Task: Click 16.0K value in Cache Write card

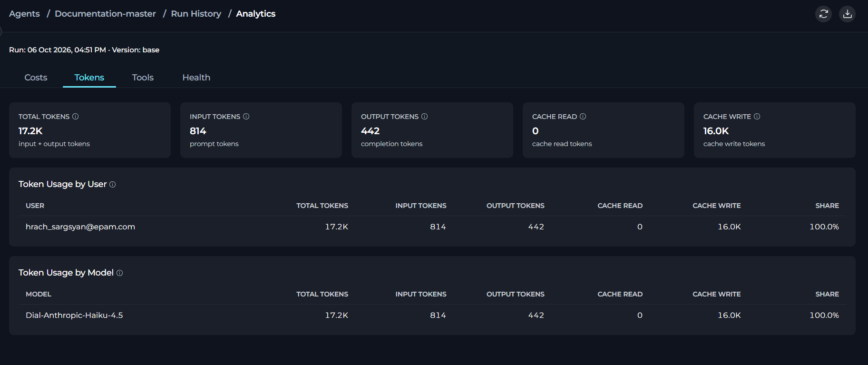Action: (x=716, y=131)
